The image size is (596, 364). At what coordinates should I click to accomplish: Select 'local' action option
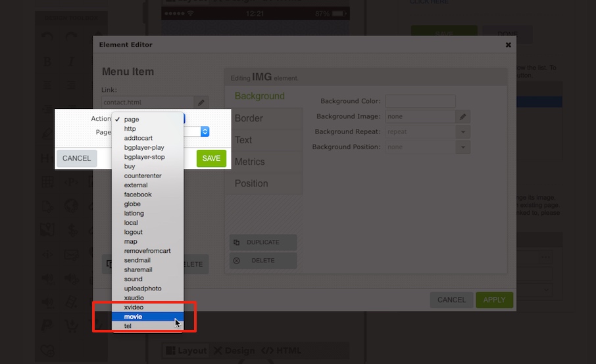pyautogui.click(x=147, y=223)
